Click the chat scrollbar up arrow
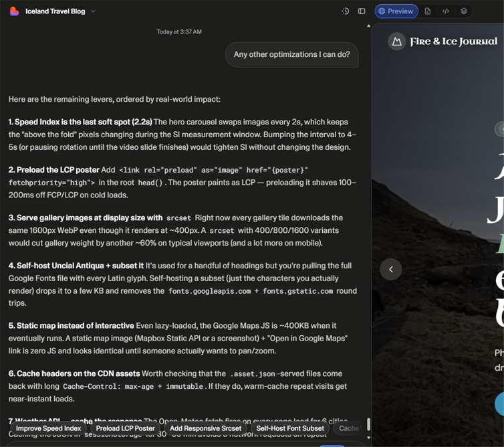 (369, 25)
